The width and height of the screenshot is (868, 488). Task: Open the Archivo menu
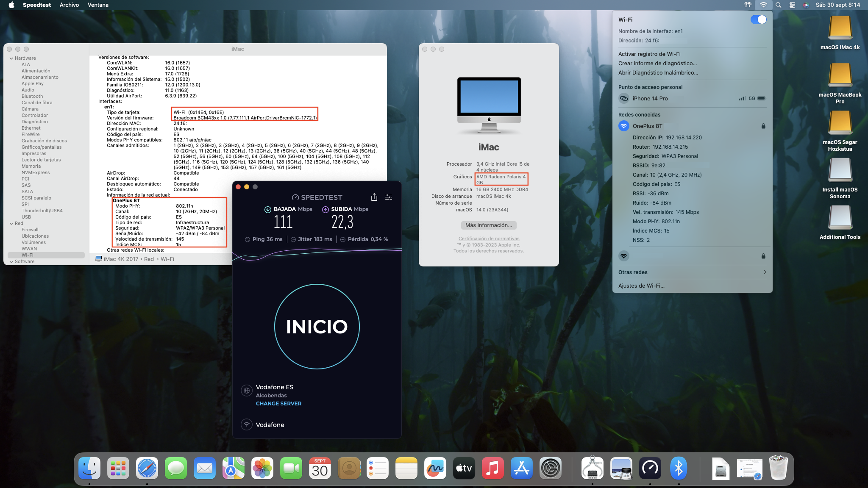click(x=69, y=5)
